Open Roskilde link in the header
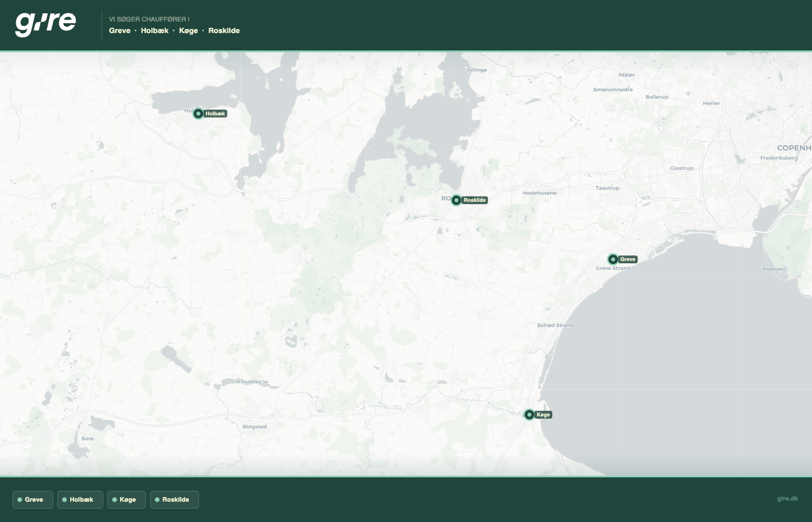 pos(224,31)
